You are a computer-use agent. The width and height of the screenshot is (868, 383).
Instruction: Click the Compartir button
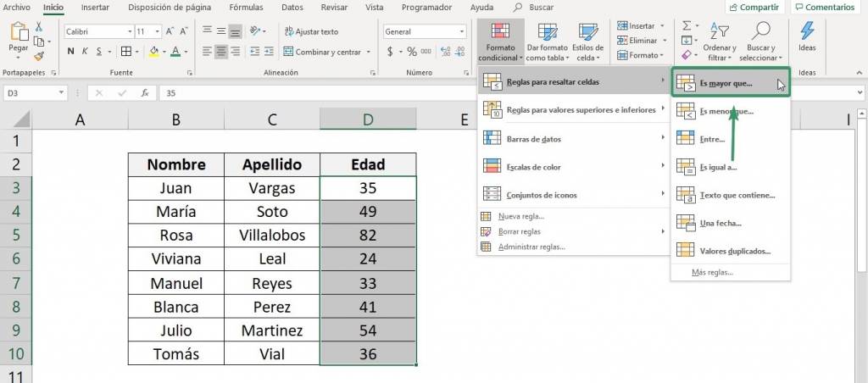[x=754, y=7]
